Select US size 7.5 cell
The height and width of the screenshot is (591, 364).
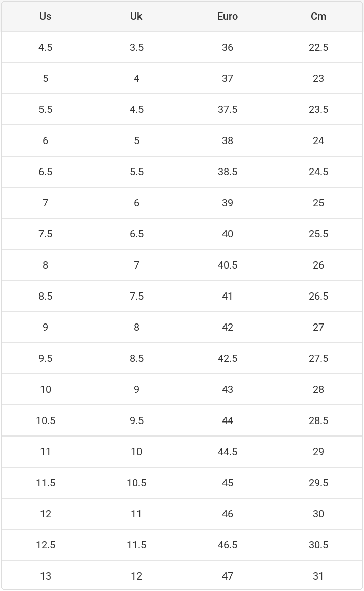[x=46, y=234]
